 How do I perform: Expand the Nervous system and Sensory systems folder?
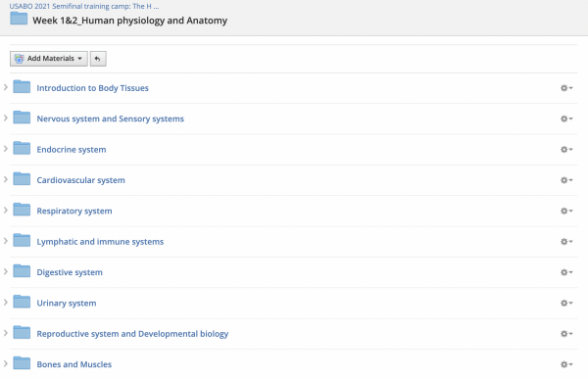[6, 118]
